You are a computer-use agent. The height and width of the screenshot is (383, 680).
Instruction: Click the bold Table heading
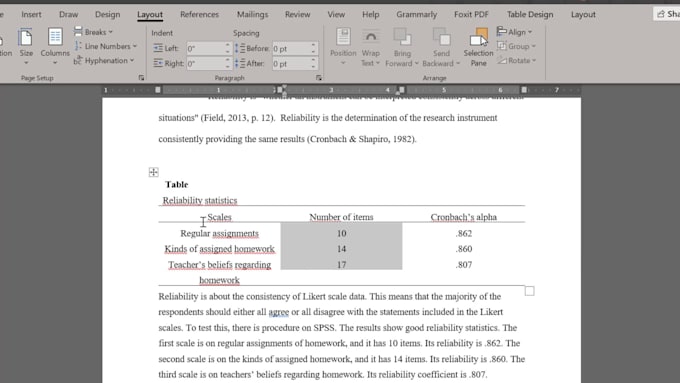point(177,184)
